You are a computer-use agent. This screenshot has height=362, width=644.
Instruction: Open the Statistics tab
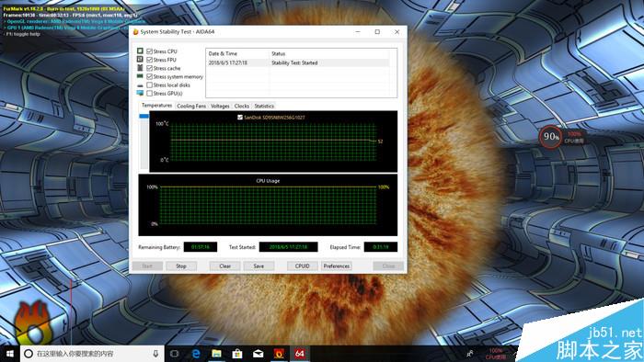tap(264, 106)
